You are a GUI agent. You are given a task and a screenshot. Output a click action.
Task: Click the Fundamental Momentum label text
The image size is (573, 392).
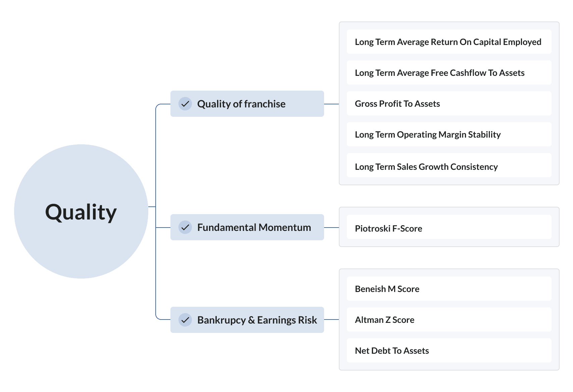(x=254, y=228)
